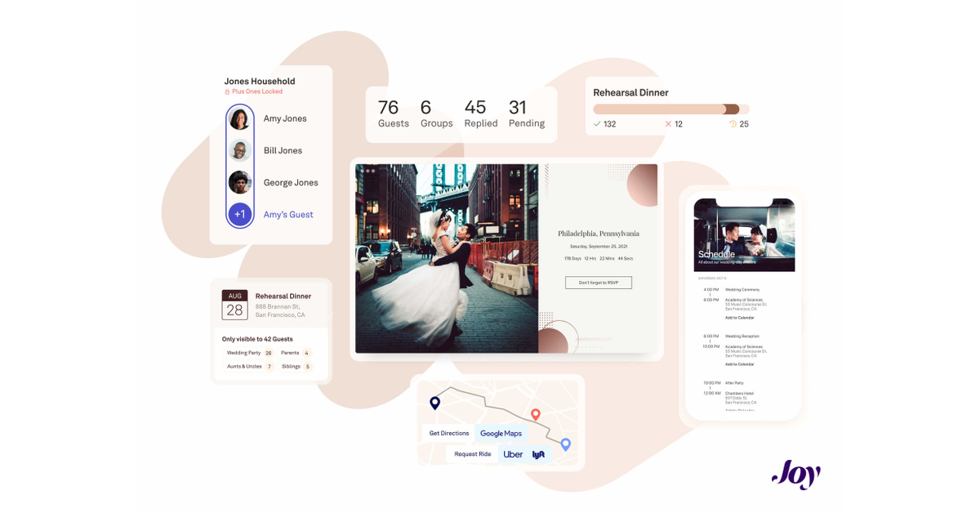Image resolution: width=980 pixels, height=513 pixels.
Task: Add Wedding Ceremony to calendar
Action: point(740,318)
